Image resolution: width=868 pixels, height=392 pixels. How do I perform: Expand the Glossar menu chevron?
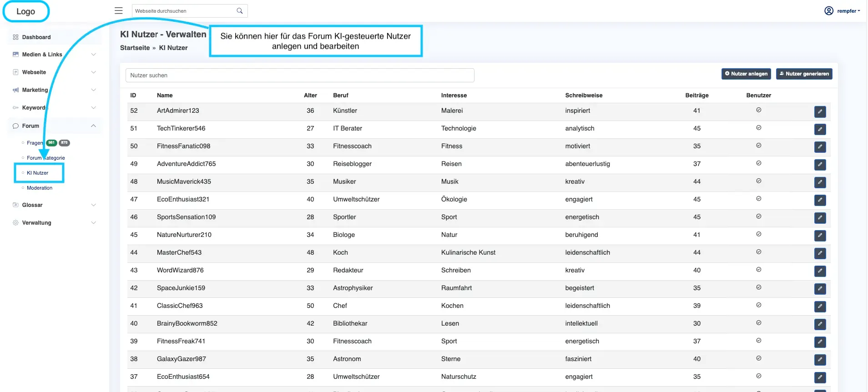pos(94,205)
